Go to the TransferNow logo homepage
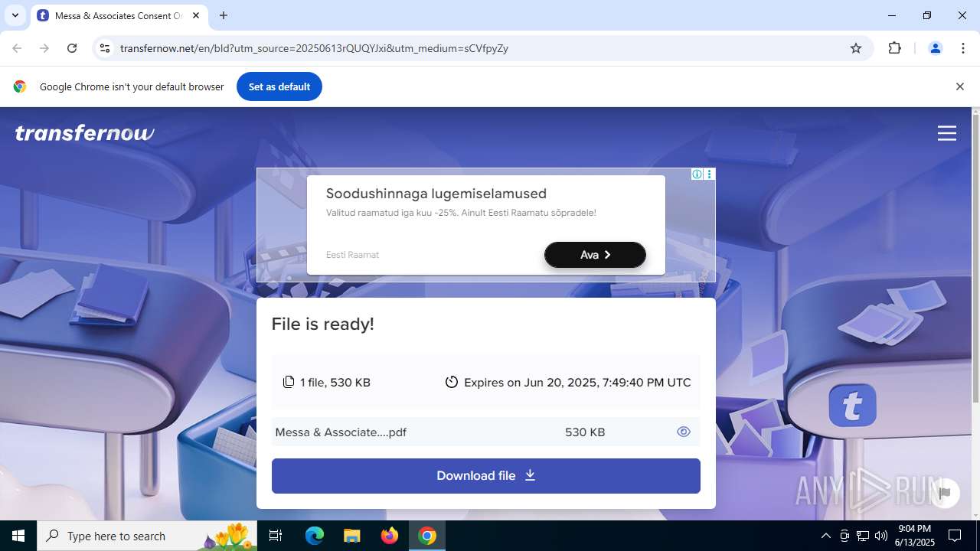Image resolution: width=980 pixels, height=551 pixels. (x=84, y=133)
